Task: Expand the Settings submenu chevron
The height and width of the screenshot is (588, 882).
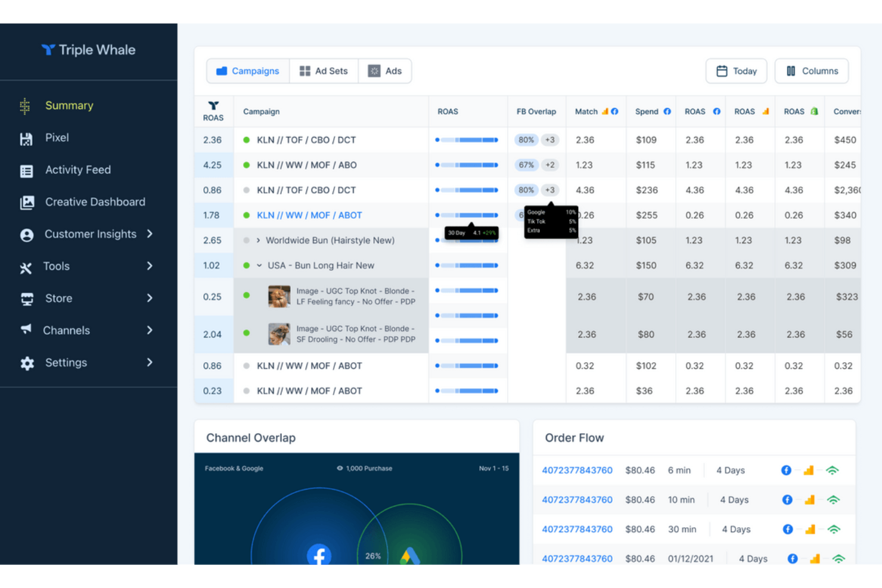Action: (x=150, y=362)
